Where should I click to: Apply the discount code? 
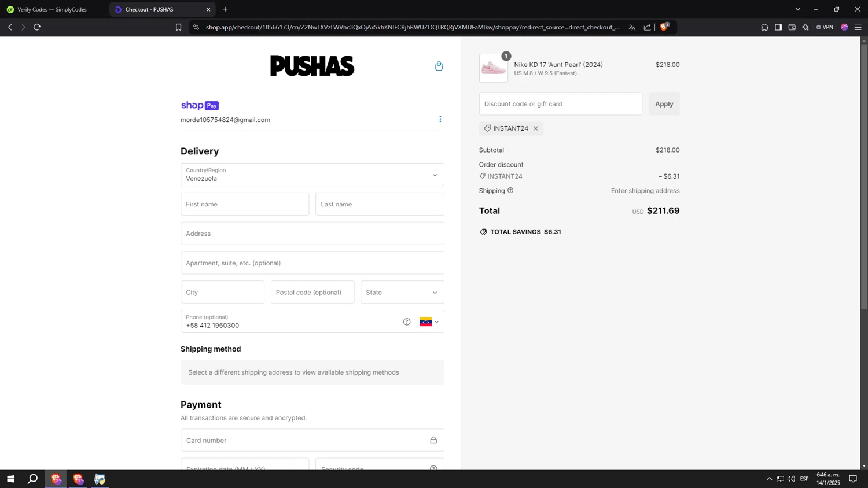664,103
